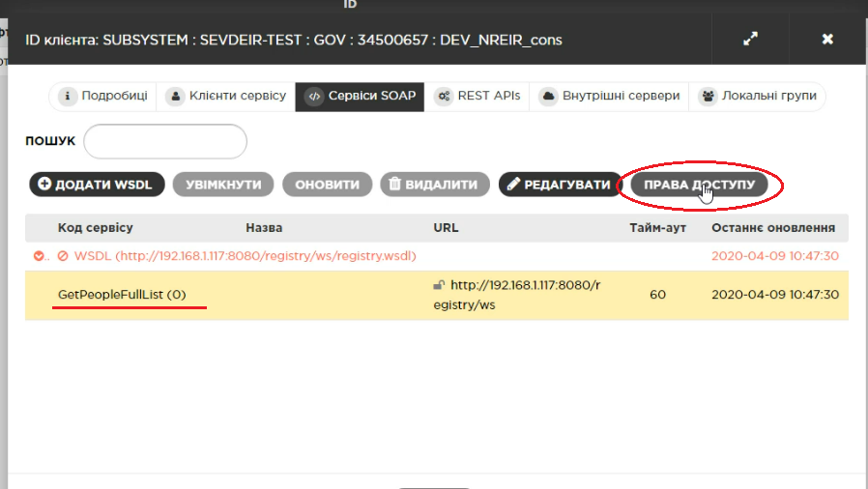Viewport: 868px width, 489px height.
Task: Open the REST APIs tab
Action: coord(477,97)
